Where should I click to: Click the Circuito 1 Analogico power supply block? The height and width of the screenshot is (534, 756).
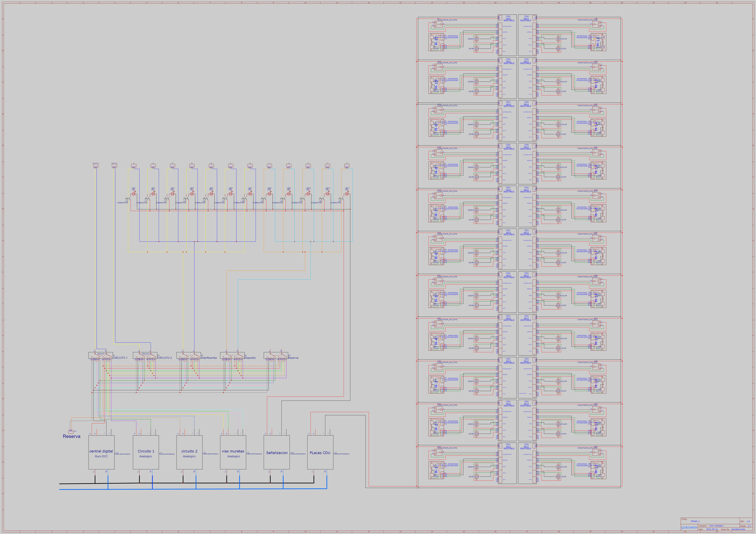[146, 452]
